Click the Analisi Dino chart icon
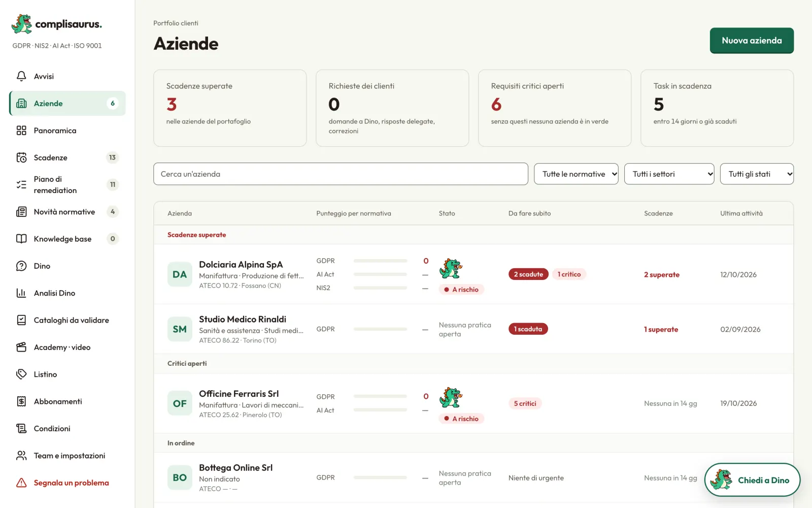Image resolution: width=812 pixels, height=508 pixels. click(x=21, y=293)
